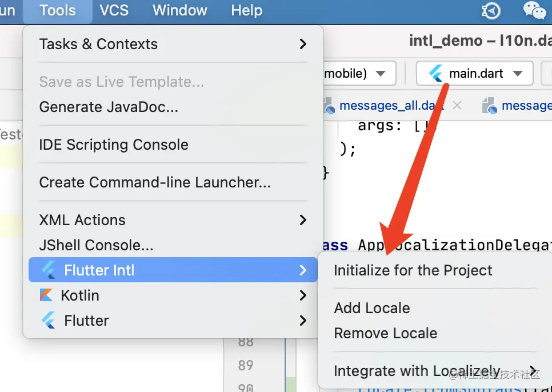Open XML Actions submenu

(173, 220)
